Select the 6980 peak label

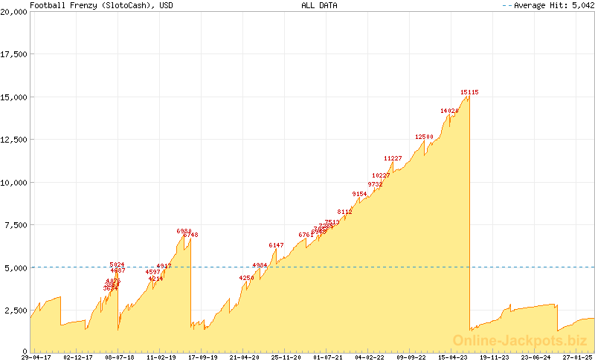point(184,231)
